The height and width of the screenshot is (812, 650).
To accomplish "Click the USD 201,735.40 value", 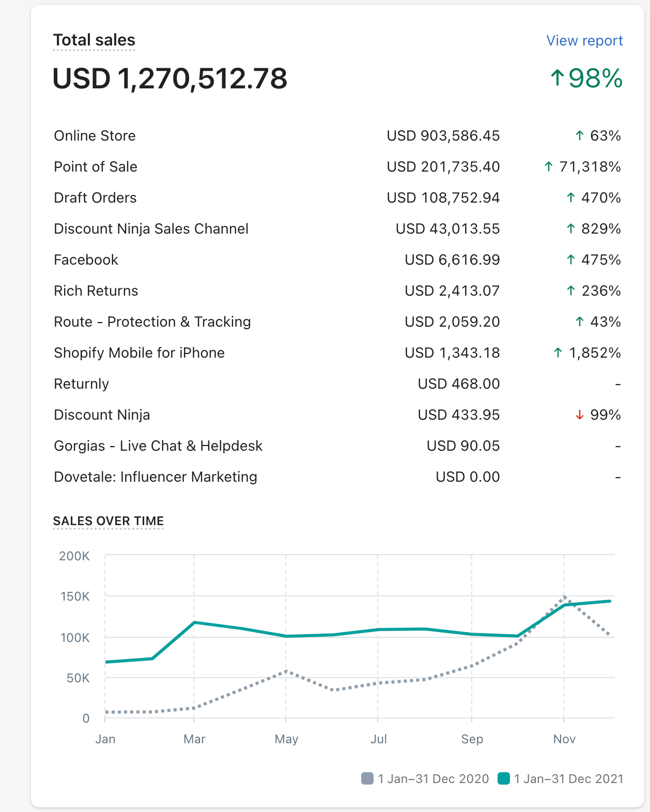I will (x=443, y=167).
